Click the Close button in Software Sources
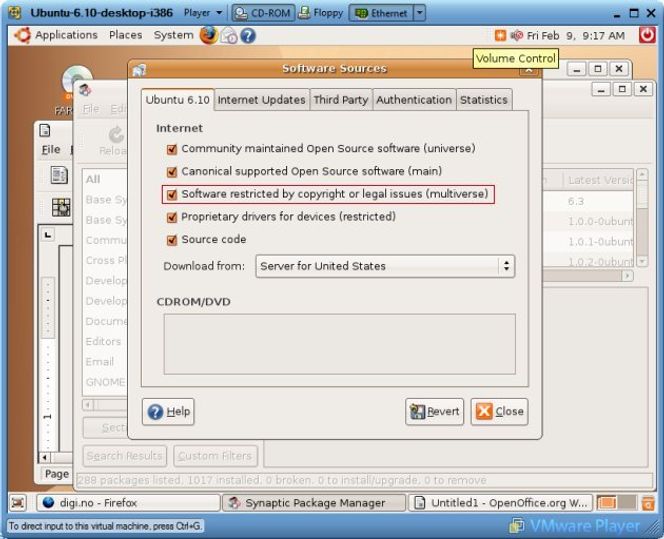Screen dimensions: 664x539 tap(499, 412)
